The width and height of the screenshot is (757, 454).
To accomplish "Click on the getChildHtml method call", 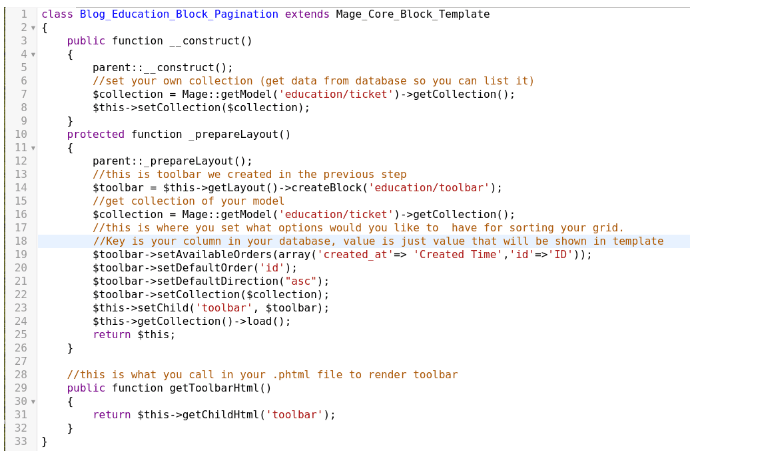I will (214, 414).
